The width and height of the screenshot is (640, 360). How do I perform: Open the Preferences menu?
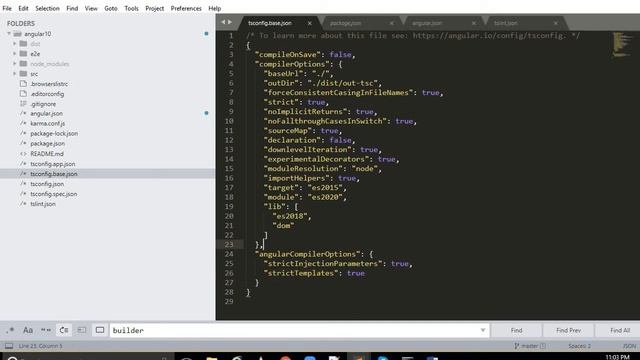186,8
